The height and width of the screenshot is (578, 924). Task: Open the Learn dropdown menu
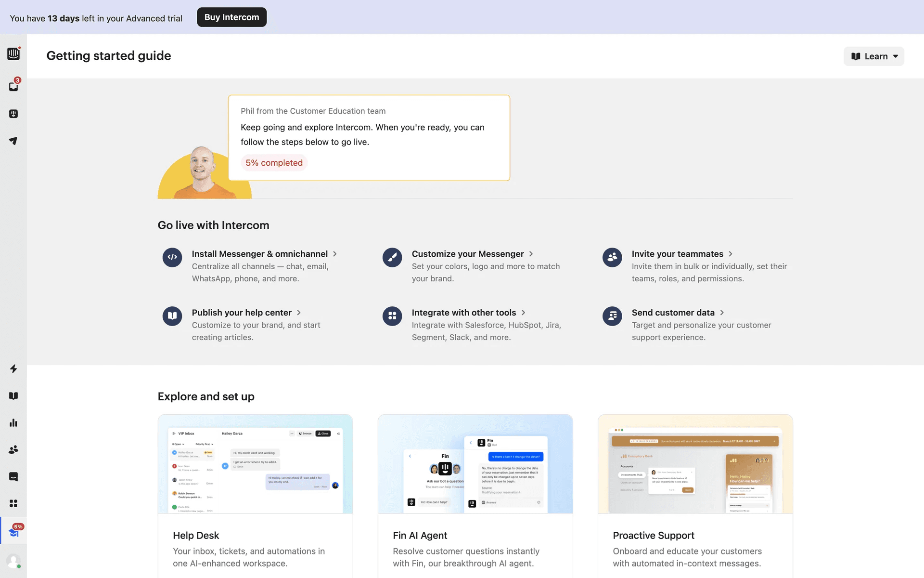(x=873, y=56)
